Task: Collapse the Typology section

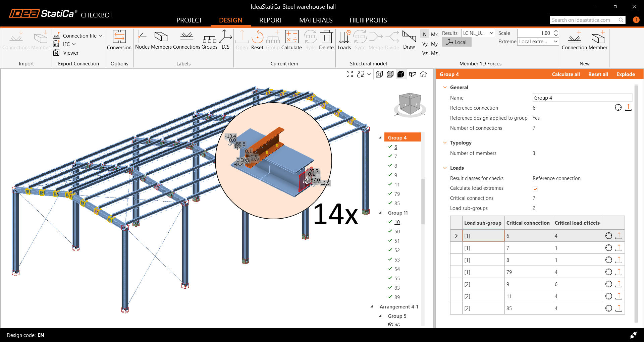Action: point(445,143)
